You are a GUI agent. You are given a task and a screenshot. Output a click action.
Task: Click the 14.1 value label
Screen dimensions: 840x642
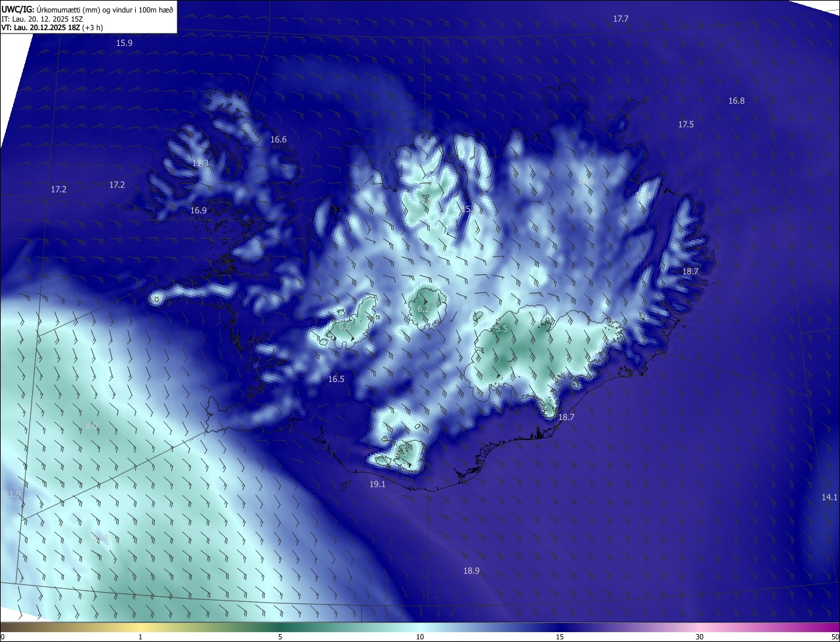(x=829, y=498)
